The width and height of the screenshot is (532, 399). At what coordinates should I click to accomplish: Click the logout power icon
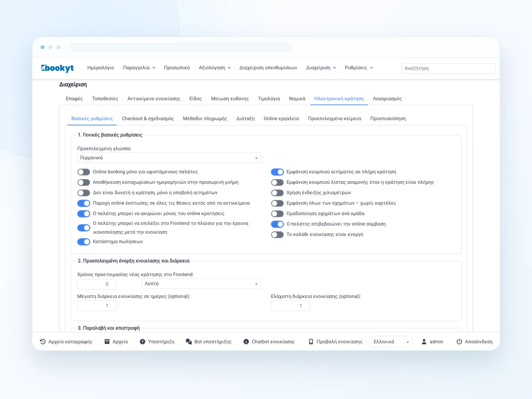coord(459,341)
